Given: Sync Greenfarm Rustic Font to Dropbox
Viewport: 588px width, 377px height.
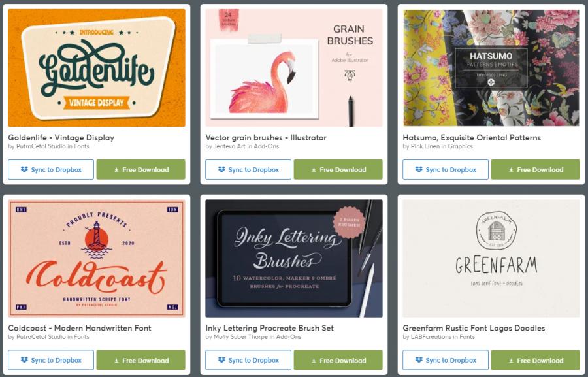Looking at the screenshot, I should coord(446,360).
